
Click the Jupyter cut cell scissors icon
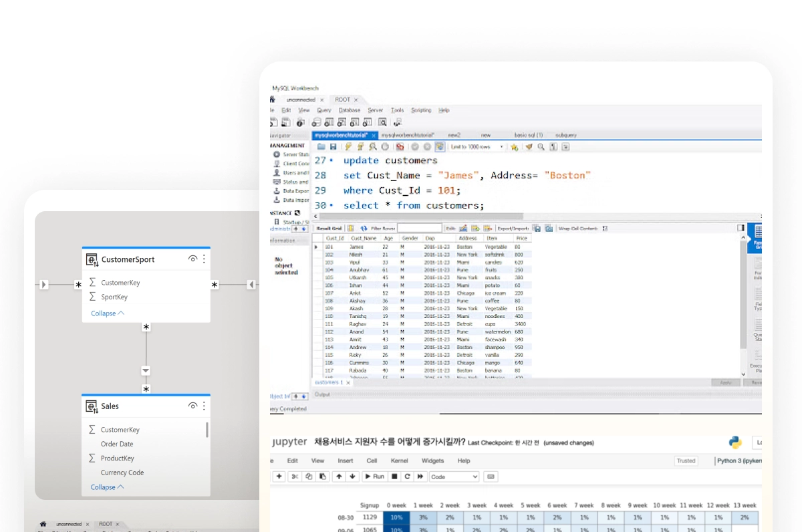[295, 477]
